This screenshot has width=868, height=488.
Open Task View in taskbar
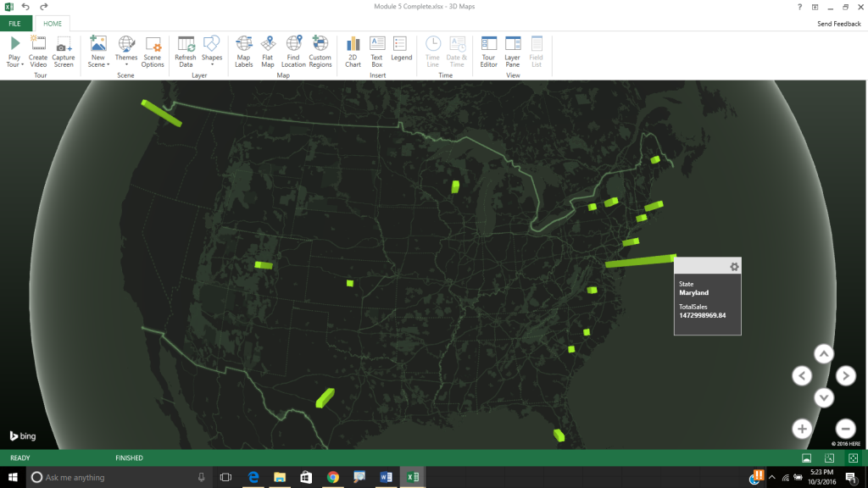pos(225,477)
